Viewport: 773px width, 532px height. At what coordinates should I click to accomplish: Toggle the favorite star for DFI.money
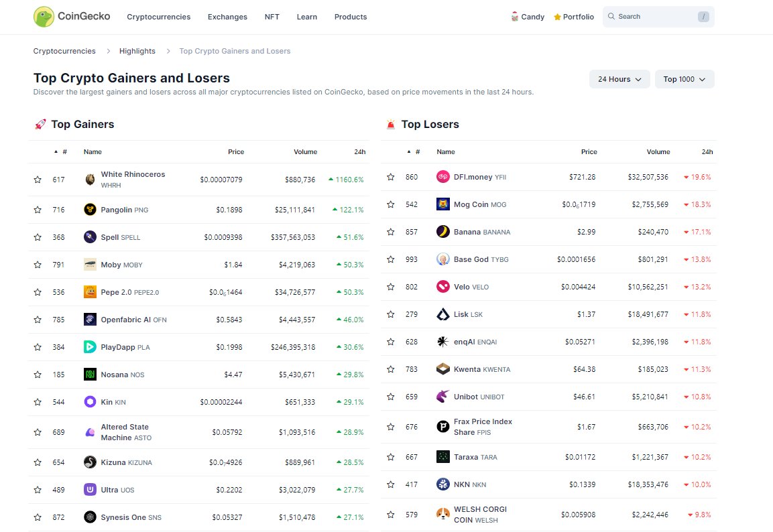click(391, 177)
